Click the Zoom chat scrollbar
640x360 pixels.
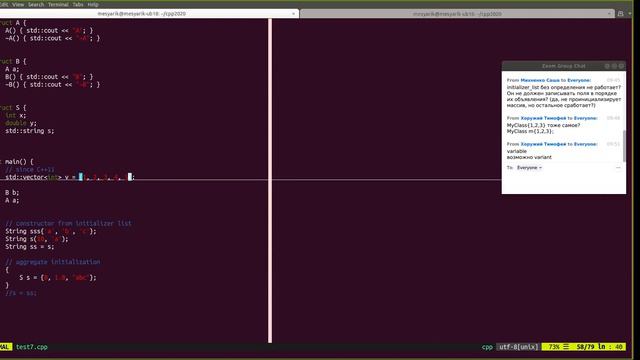[x=624, y=146]
